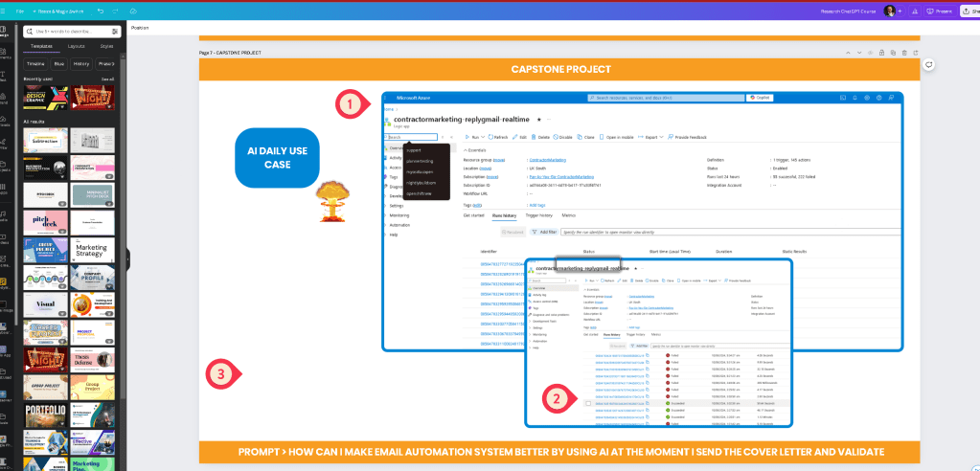Open search filters icon
980x471 pixels.
[115, 31]
